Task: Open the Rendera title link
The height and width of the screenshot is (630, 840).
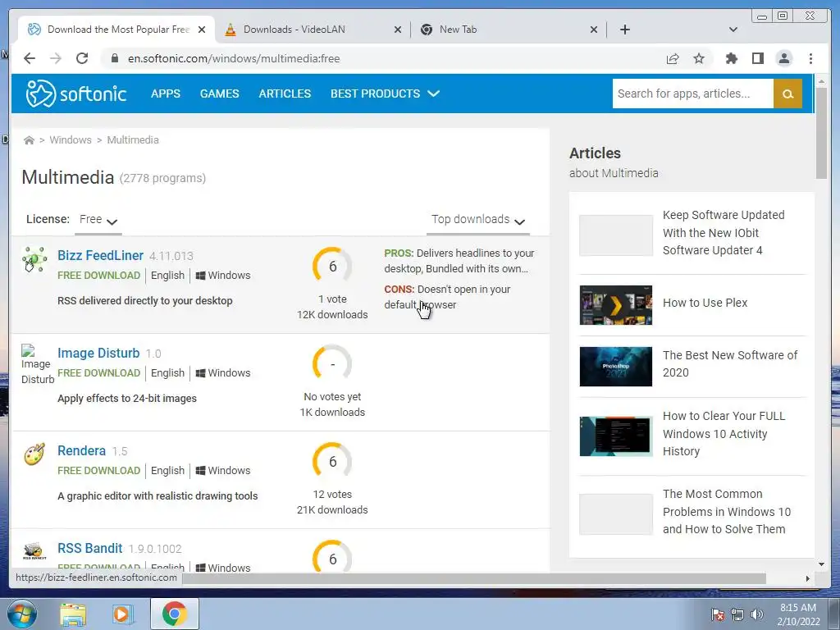Action: pyautogui.click(x=81, y=450)
